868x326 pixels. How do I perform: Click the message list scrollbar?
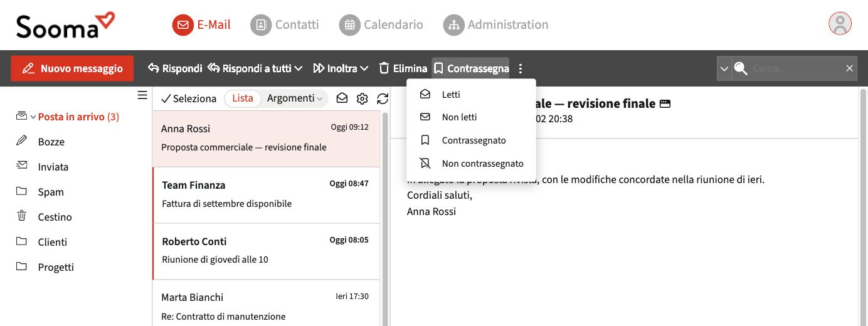[x=385, y=219]
